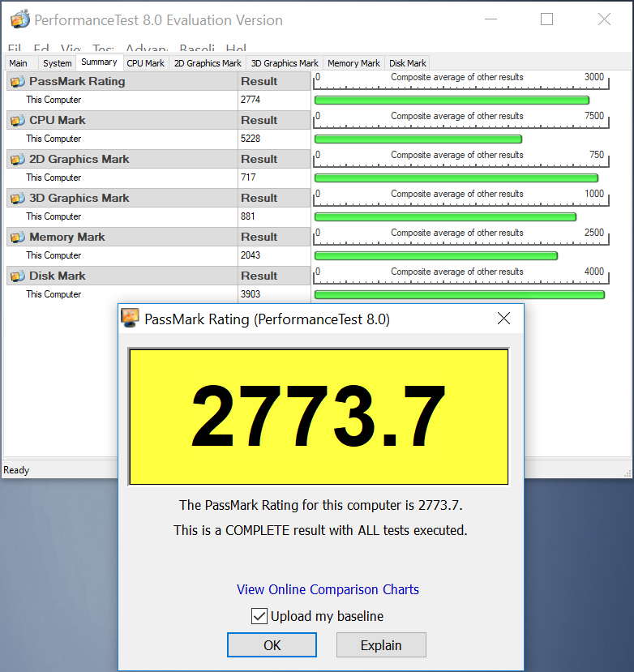The width and height of the screenshot is (634, 672).
Task: Click the Explain button
Action: pyautogui.click(x=381, y=644)
